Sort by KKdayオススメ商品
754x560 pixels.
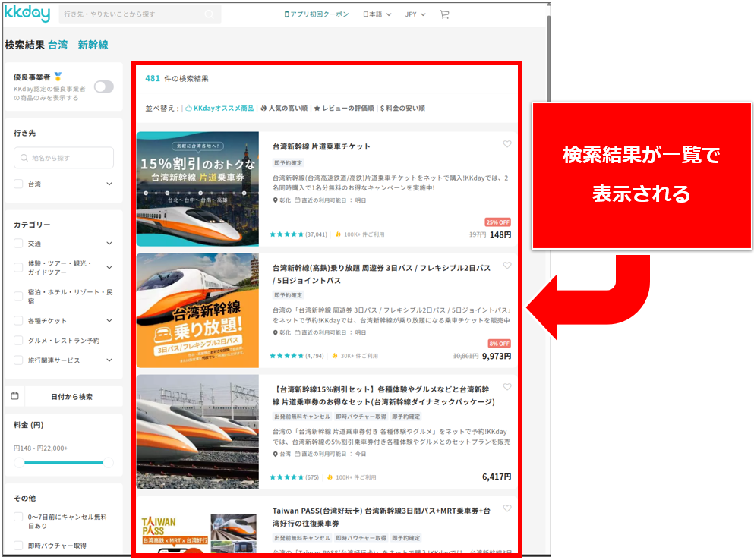point(219,109)
